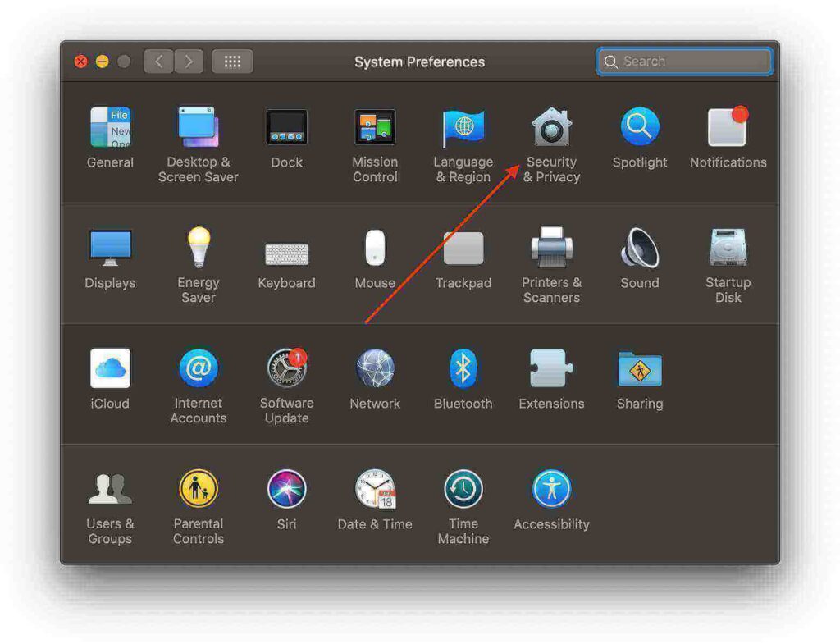Screen dimensions: 840x644
Task: Minimize the System Preferences window
Action: 103,62
